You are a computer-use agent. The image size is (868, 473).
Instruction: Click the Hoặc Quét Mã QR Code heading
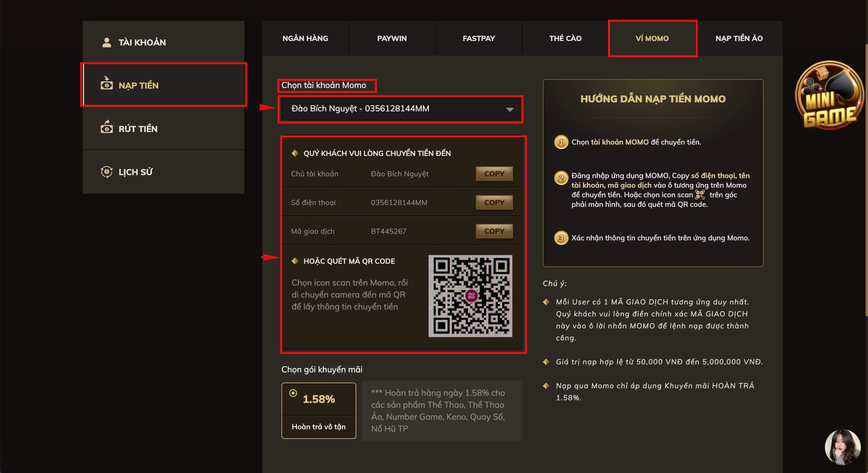pyautogui.click(x=349, y=261)
